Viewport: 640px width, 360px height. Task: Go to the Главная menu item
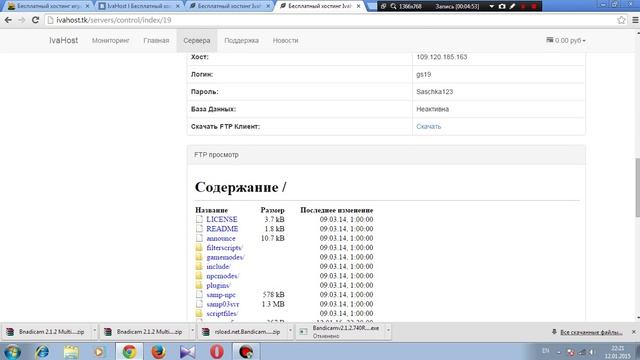(156, 40)
